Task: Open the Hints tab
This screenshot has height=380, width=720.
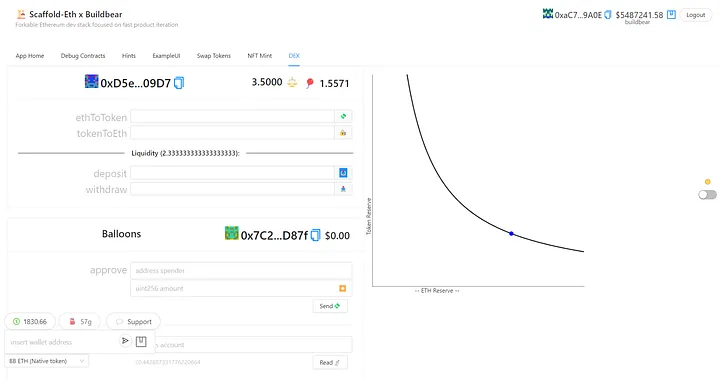Action: [x=129, y=56]
